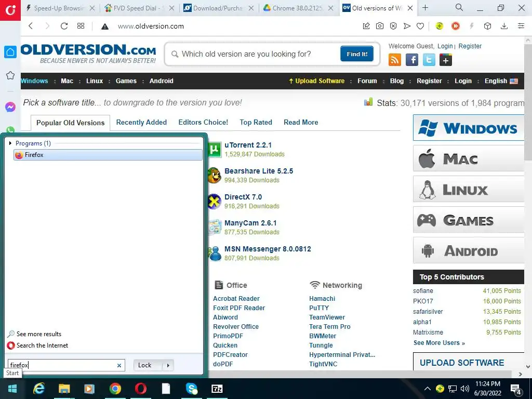Screen dimensions: 532x399
Task: Open the Easy Setup sliders icon
Action: tap(521, 26)
